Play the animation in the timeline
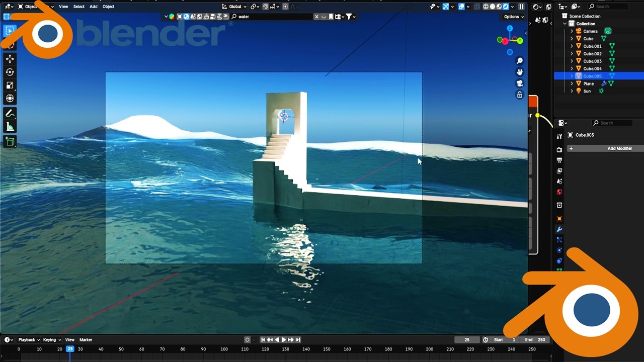 coord(284,340)
